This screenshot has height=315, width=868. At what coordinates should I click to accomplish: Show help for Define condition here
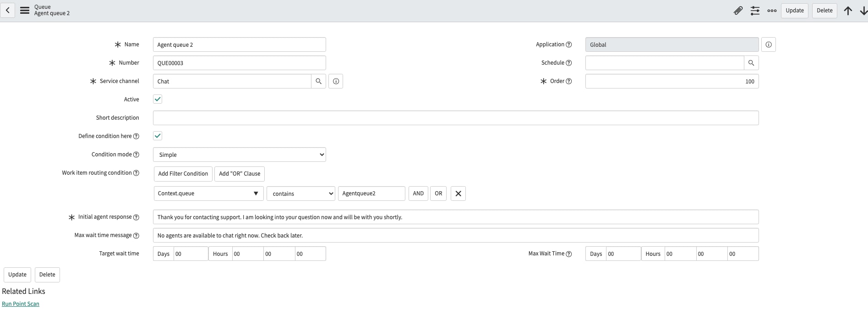[136, 136]
